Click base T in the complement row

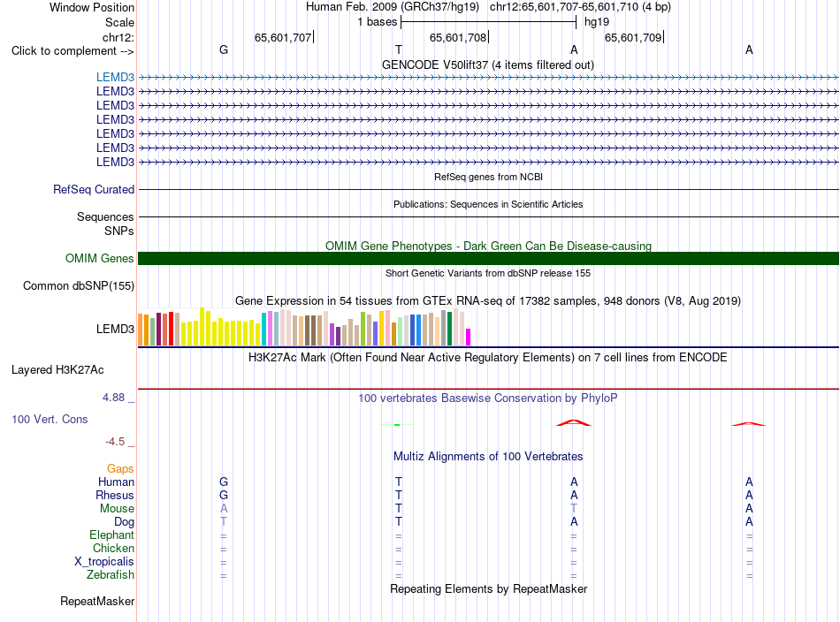point(399,49)
